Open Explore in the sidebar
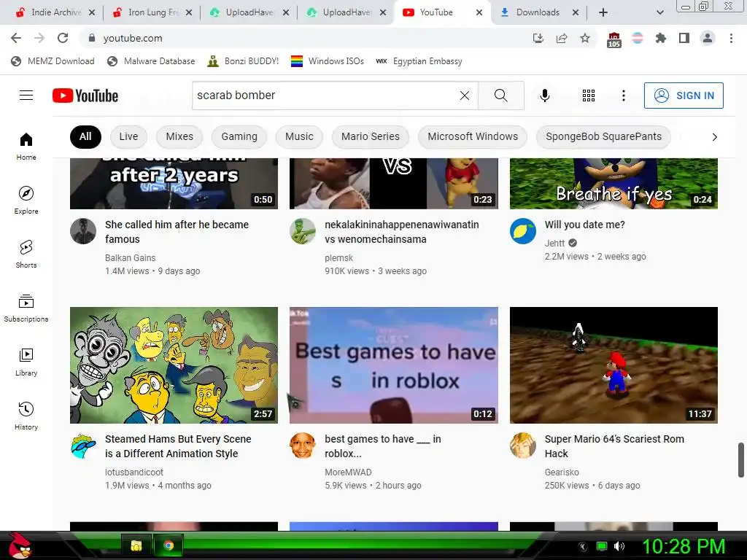Image resolution: width=747 pixels, height=560 pixels. tap(26, 200)
